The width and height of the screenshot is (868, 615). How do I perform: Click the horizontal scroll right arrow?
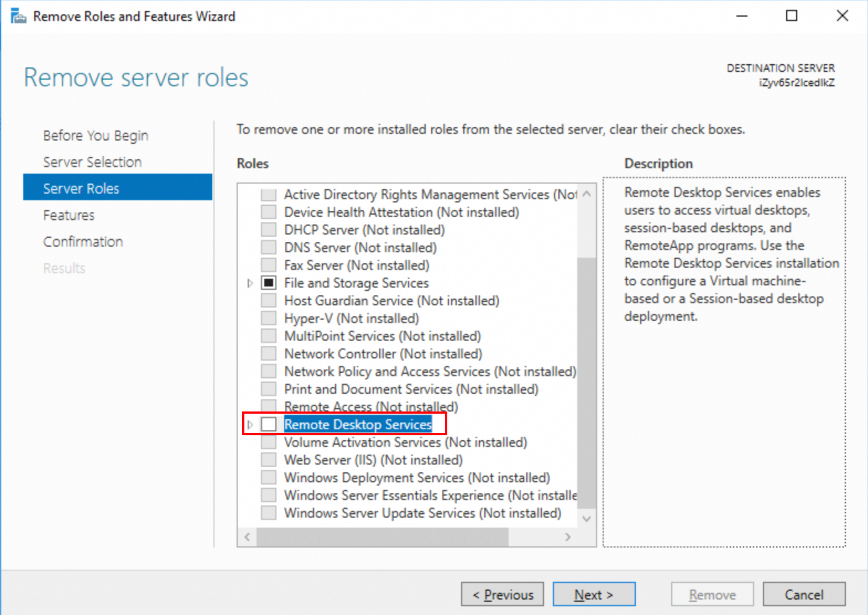pyautogui.click(x=568, y=537)
